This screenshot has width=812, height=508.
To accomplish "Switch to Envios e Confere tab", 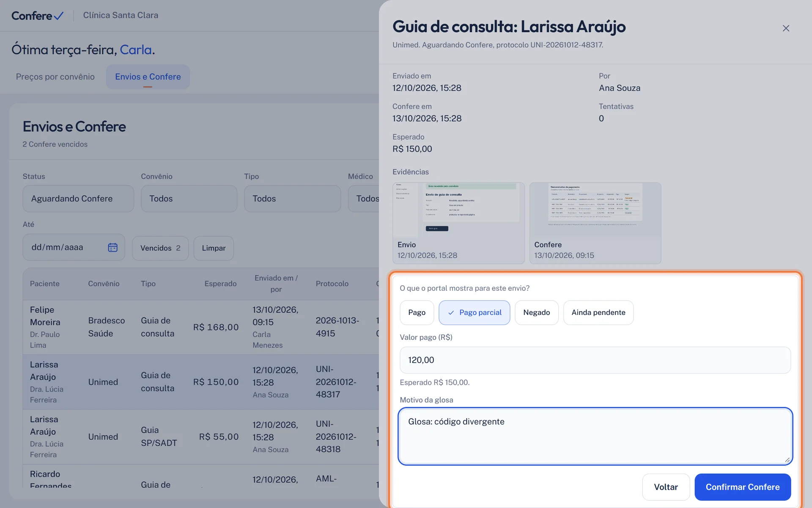I will pos(148,77).
